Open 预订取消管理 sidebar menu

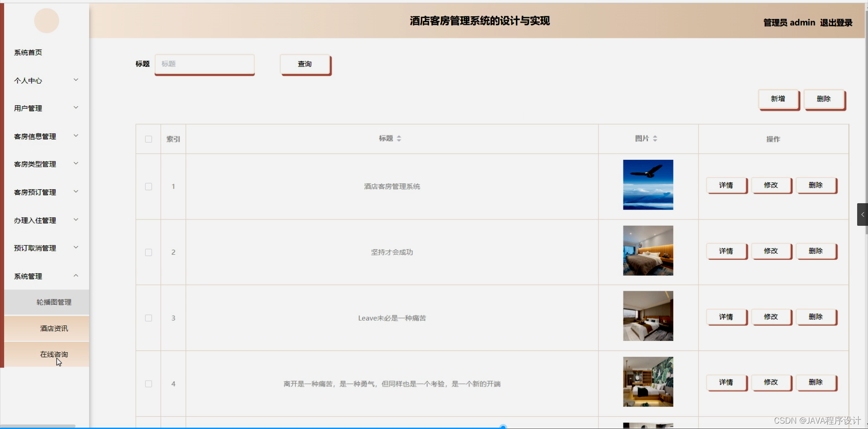pyautogui.click(x=35, y=248)
